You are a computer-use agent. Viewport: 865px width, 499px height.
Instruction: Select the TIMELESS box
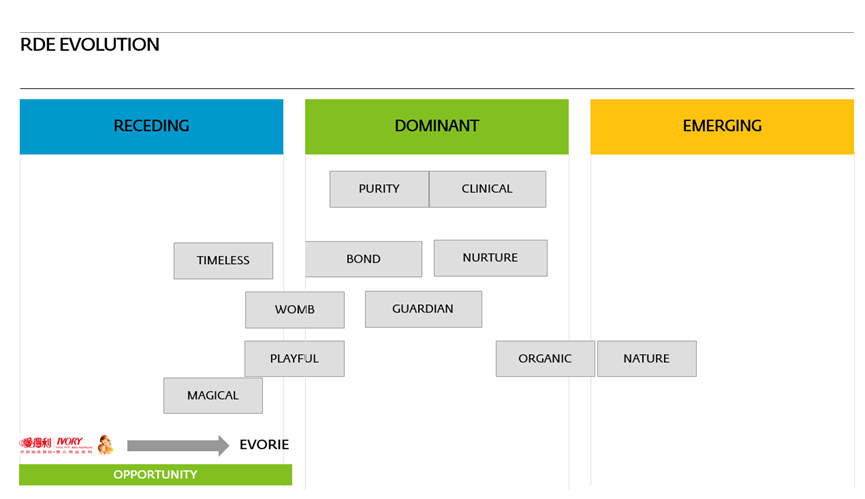[223, 261]
